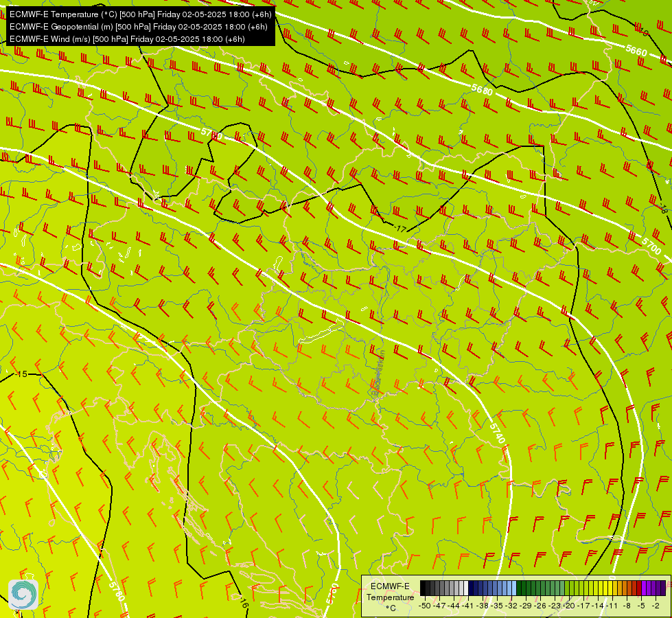Click the ECMWF-E Geopotential (m) title line
Image resolution: width=672 pixels, height=618 pixels.
[139, 27]
